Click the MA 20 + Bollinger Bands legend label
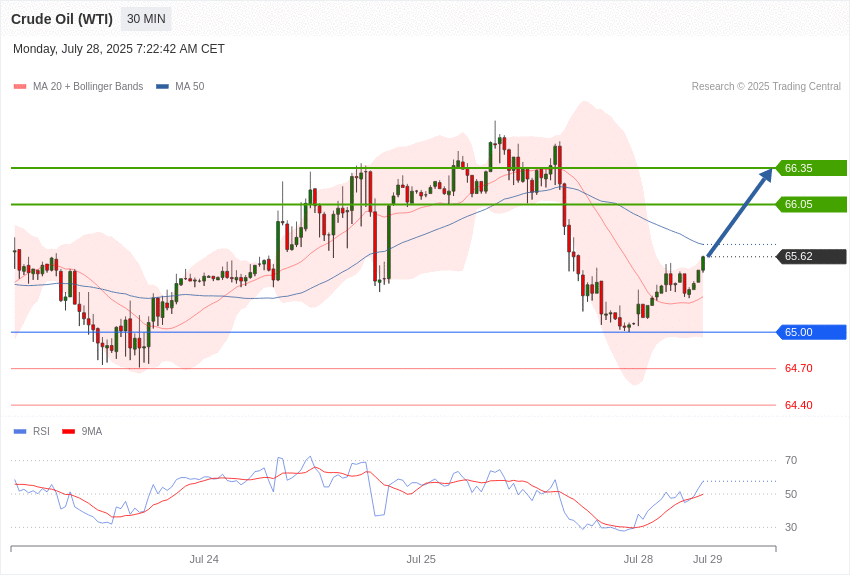 88,87
